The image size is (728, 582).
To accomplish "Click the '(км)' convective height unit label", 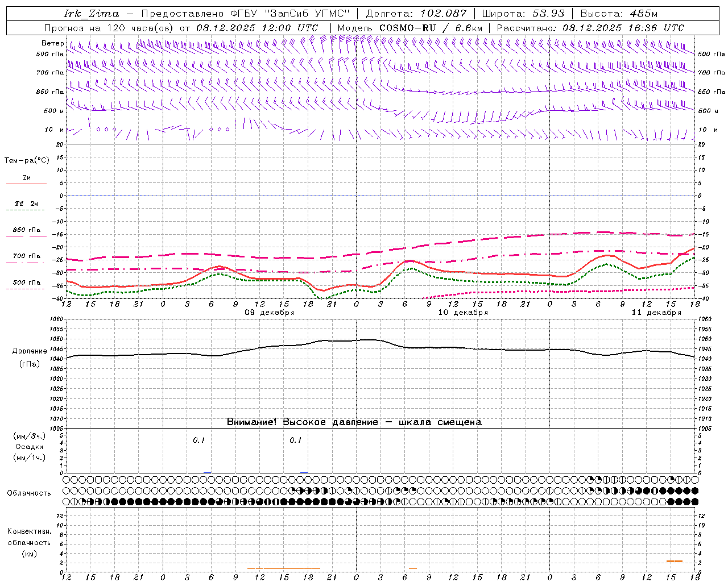I will (x=29, y=554).
